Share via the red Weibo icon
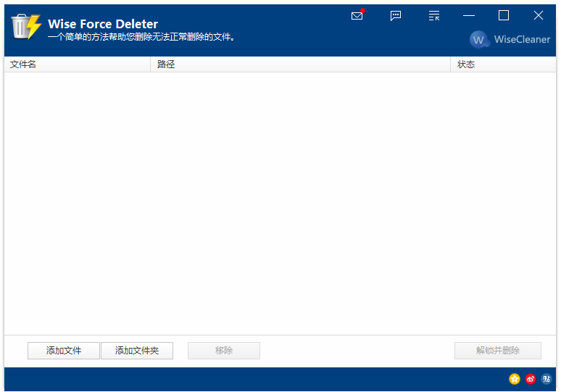 pyautogui.click(x=531, y=379)
